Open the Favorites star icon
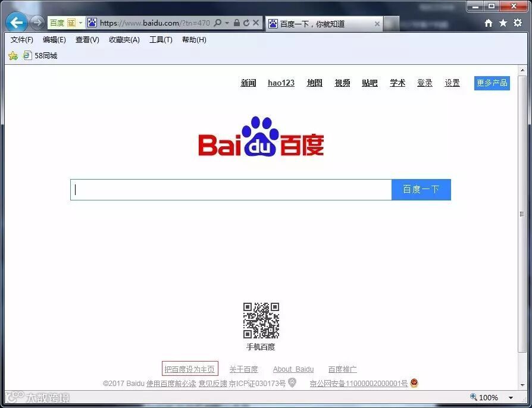 [503, 23]
